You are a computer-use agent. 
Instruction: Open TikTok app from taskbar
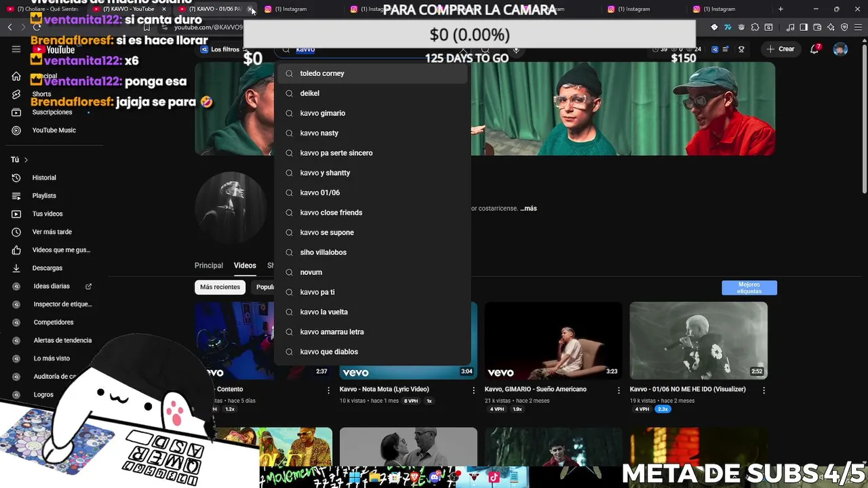tap(494, 477)
